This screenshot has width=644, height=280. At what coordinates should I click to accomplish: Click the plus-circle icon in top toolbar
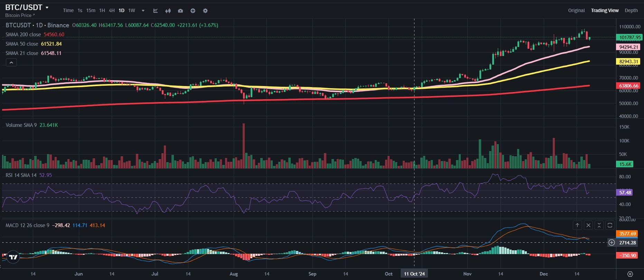tap(193, 11)
